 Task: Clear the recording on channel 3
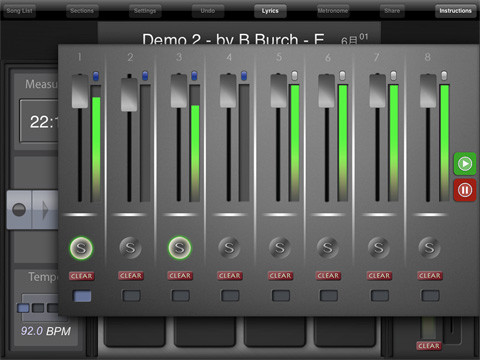[180, 276]
